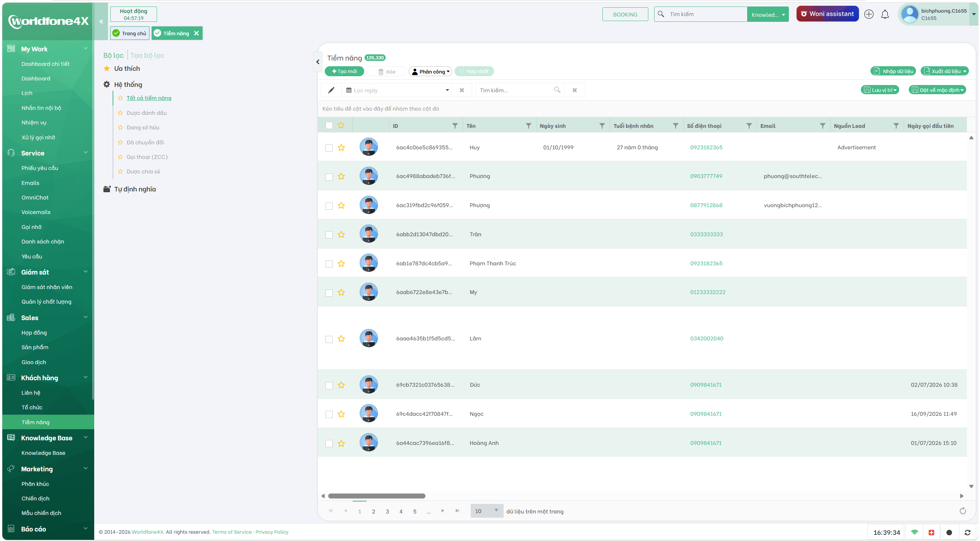Screen dimensions: 980x541
Task: Select the Đã chuyển đổi filter
Action: tap(145, 142)
